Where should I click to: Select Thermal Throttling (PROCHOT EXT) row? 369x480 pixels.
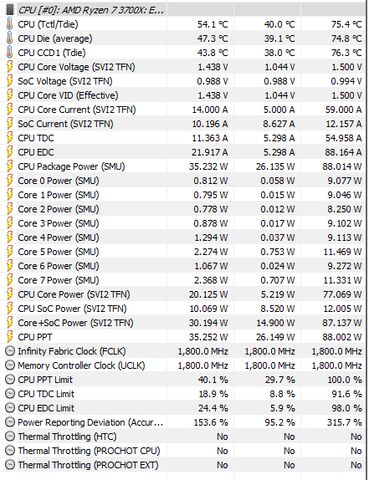[184, 465]
